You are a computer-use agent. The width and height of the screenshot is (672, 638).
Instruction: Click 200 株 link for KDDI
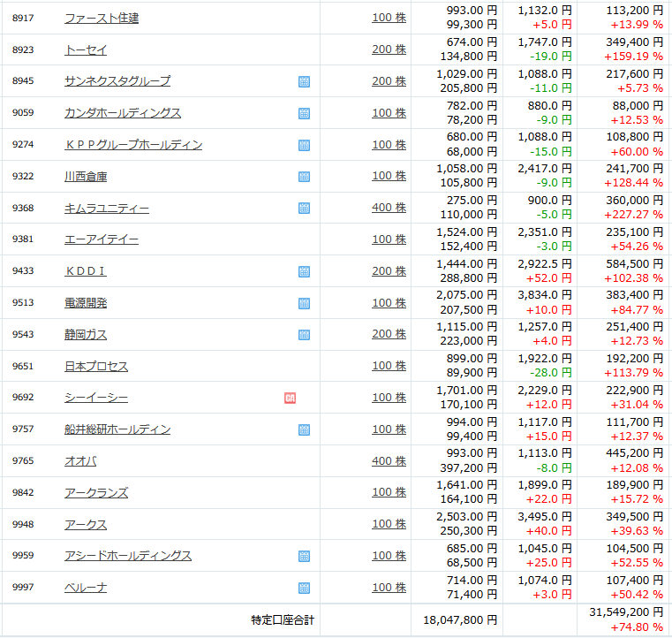[389, 271]
